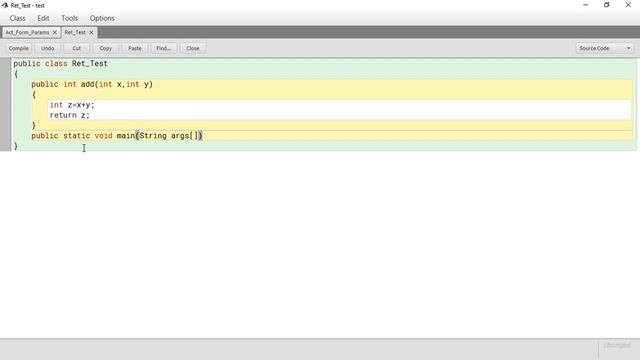Click the left breakpoint margin beside line one
Screen dimensions: 640x360
[x=5, y=64]
